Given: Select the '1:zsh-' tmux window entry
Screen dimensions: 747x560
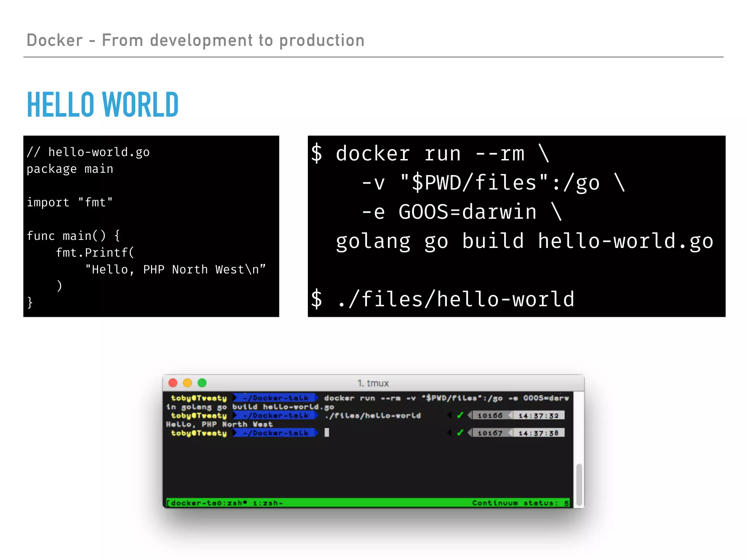Looking at the screenshot, I should point(268,503).
